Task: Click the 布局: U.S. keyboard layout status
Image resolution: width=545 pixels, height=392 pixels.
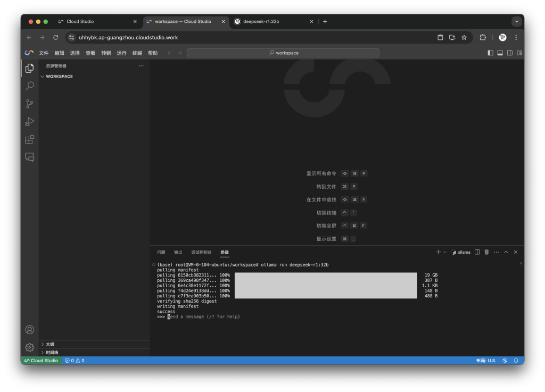Action: click(486, 361)
